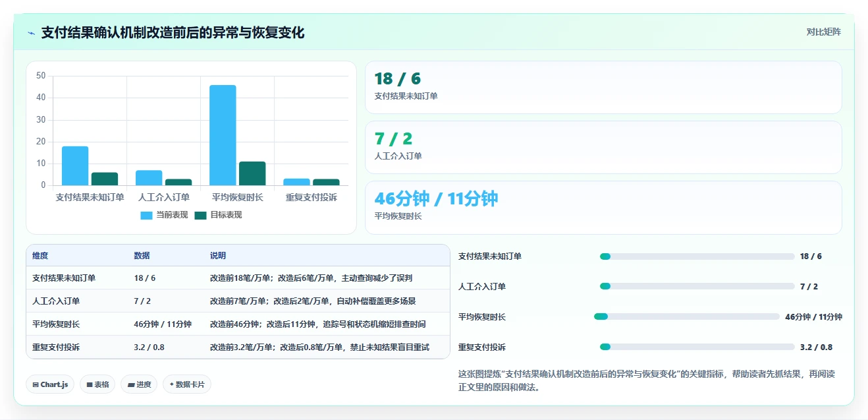This screenshot has height=420, width=868.
Task: Click the progress bar for 重复支付投诉
Action: click(697, 347)
